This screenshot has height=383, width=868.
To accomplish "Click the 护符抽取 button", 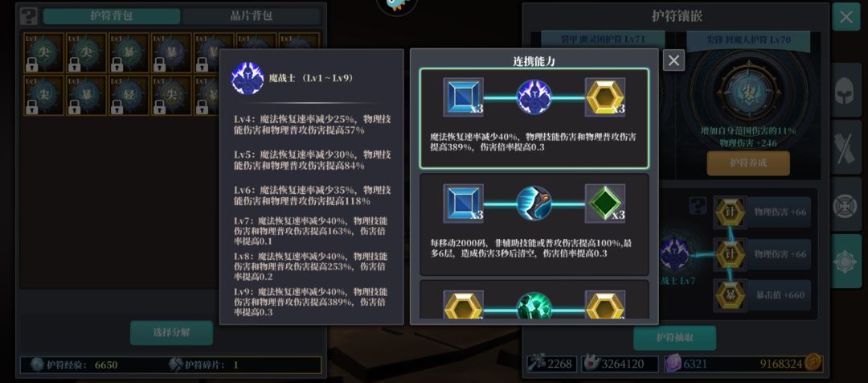I will 675,338.
